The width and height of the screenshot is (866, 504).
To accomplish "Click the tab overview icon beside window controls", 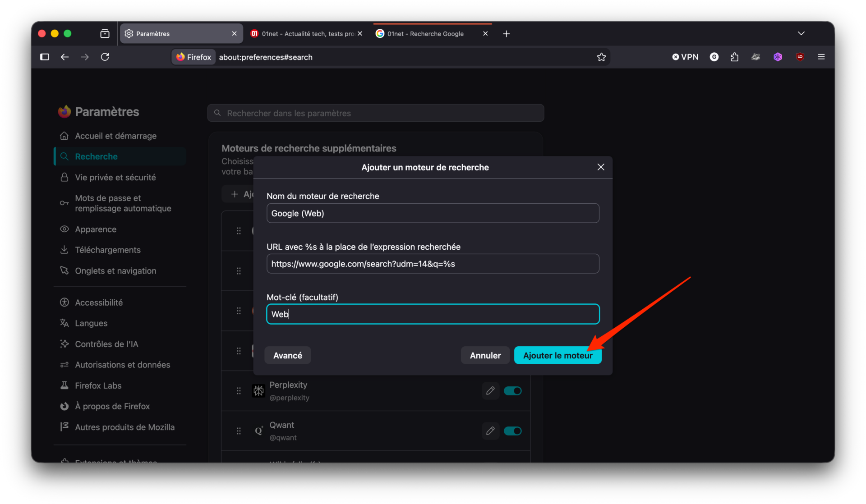I will [105, 33].
